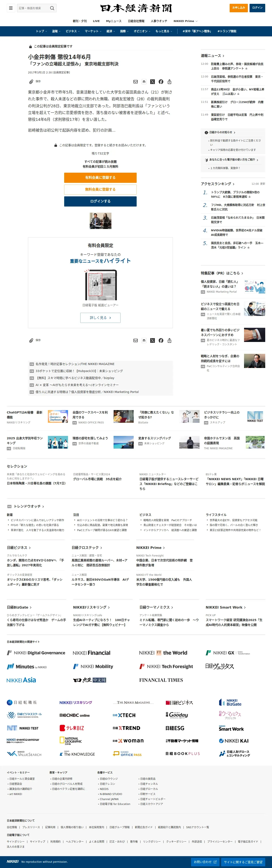Open the Myニュース menu item
Viewport: 272px width, 868px height.
[114, 21]
